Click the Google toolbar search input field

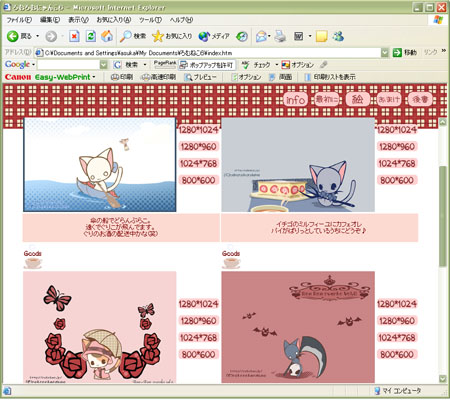[69, 64]
